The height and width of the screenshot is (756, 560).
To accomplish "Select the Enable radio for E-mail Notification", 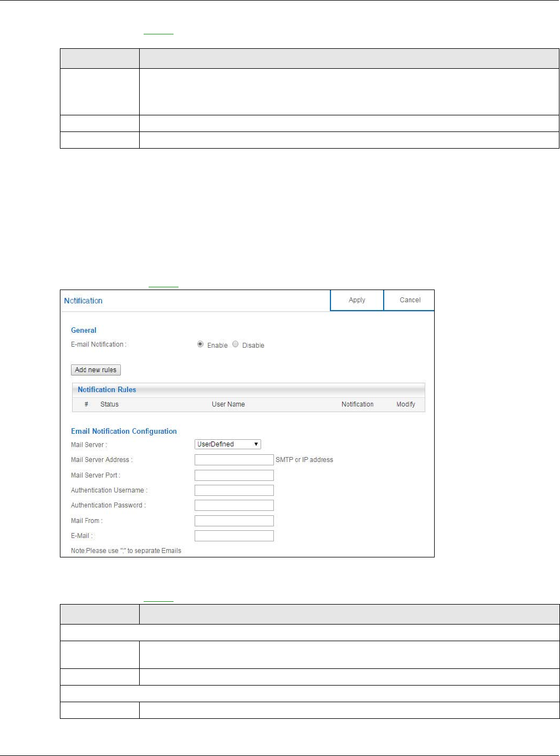I will pyautogui.click(x=200, y=344).
